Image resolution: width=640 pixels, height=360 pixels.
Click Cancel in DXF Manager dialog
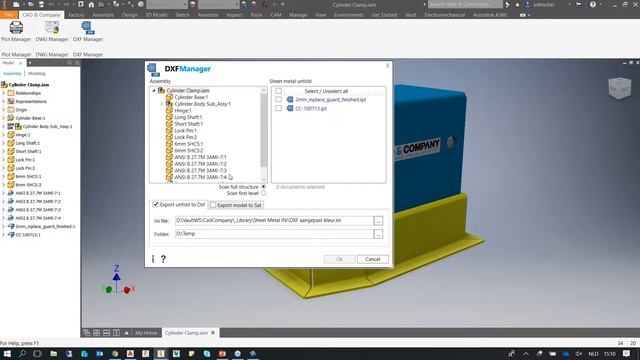[x=373, y=259]
